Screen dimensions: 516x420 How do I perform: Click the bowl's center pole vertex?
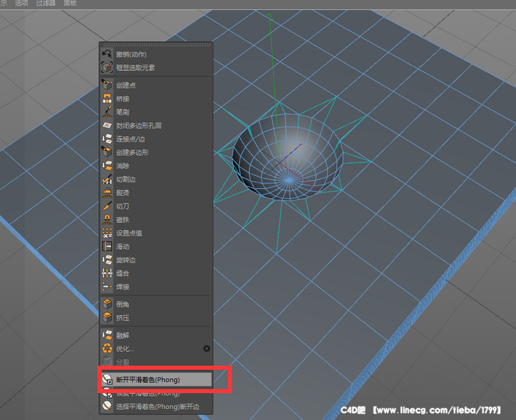tap(289, 180)
